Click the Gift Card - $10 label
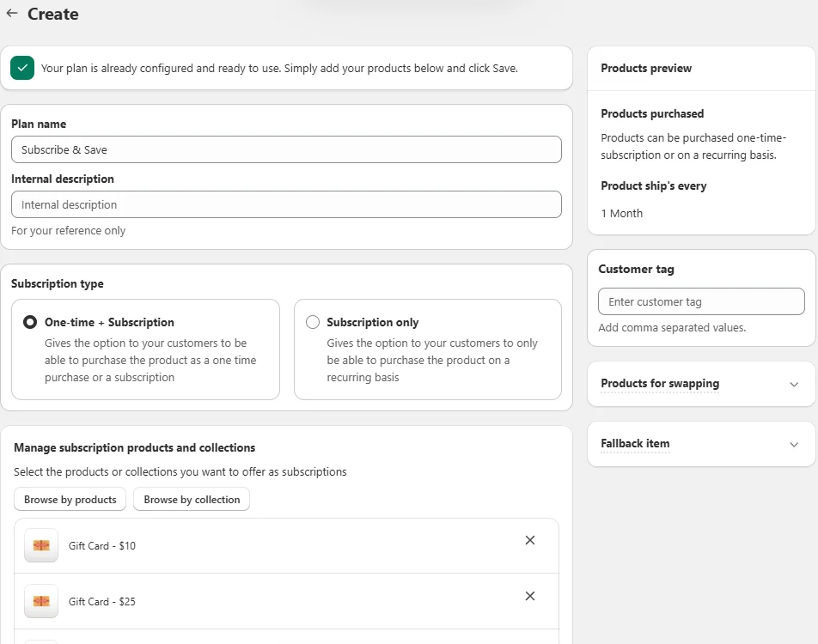This screenshot has height=644, width=818. (102, 546)
